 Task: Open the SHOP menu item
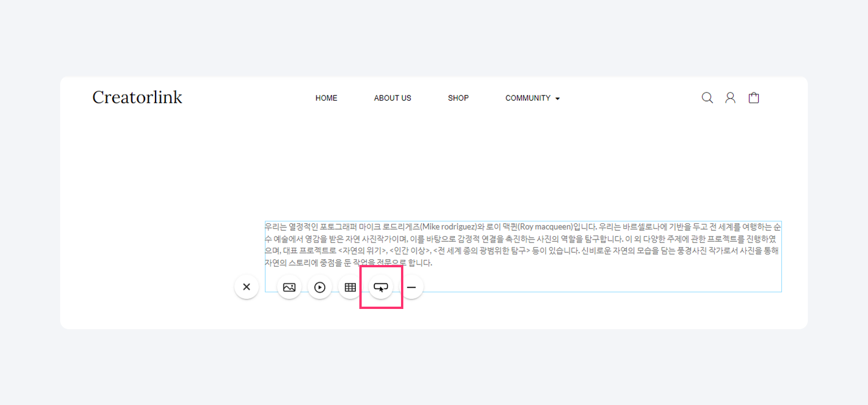pos(458,98)
